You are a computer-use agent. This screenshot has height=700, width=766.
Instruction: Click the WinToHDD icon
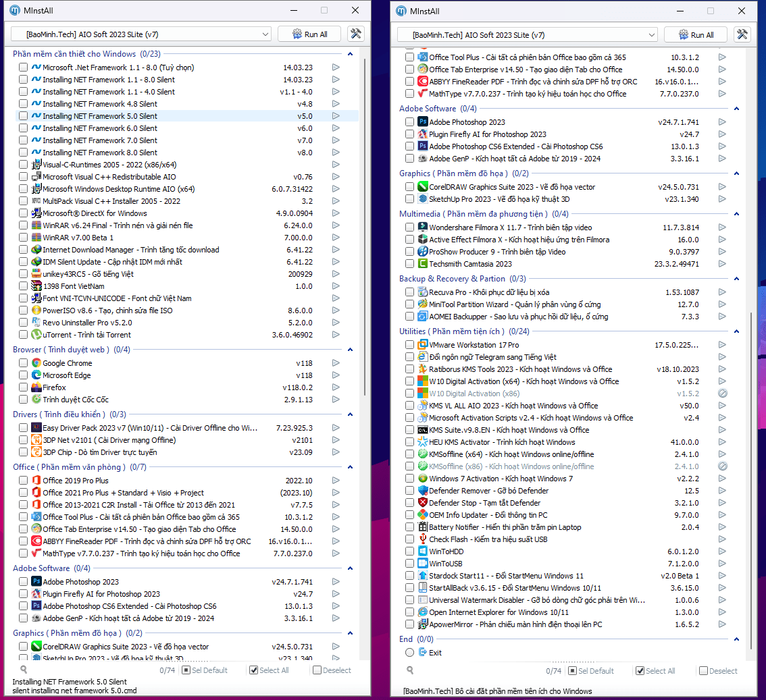tap(423, 551)
